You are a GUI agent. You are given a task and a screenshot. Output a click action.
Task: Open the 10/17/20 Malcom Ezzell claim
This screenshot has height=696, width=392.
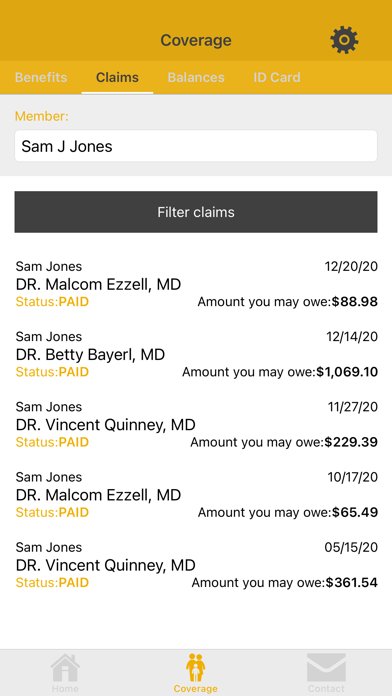click(196, 494)
